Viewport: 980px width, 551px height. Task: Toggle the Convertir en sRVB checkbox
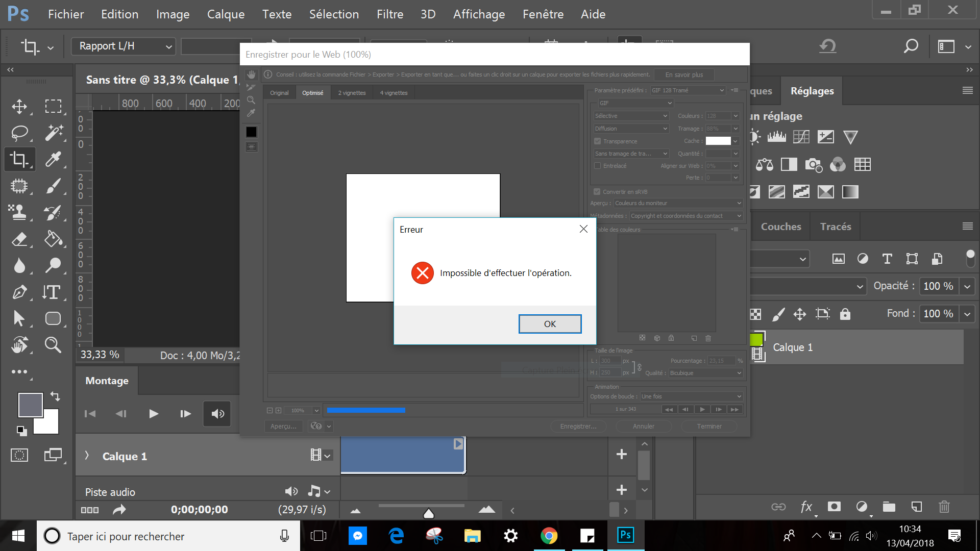pos(597,192)
